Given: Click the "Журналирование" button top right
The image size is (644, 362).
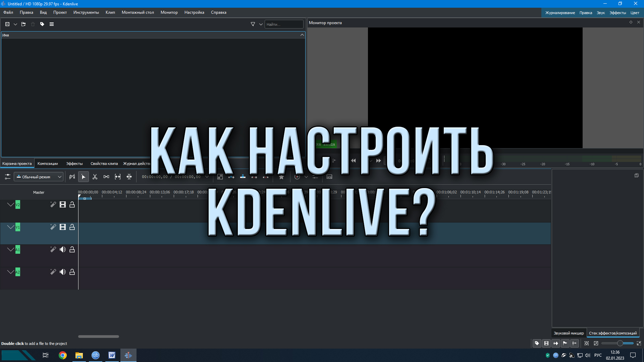Looking at the screenshot, I should pos(560,12).
